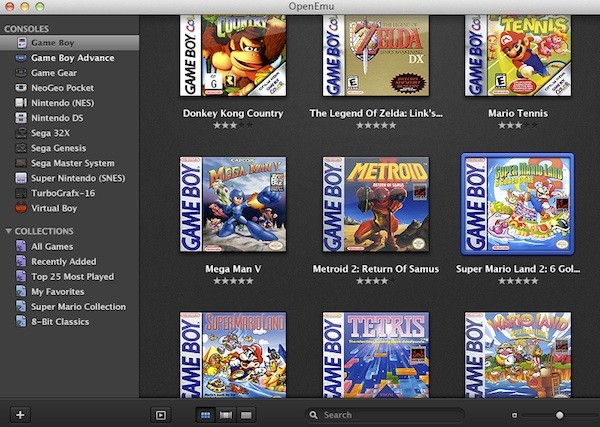600x427 pixels.
Task: Click the play button in bottom toolbar
Action: tap(161, 415)
